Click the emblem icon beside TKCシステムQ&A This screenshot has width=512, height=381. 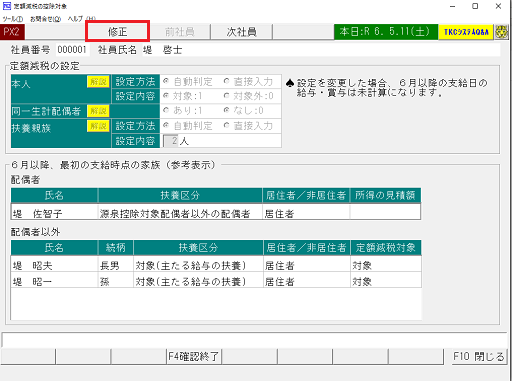click(x=501, y=32)
